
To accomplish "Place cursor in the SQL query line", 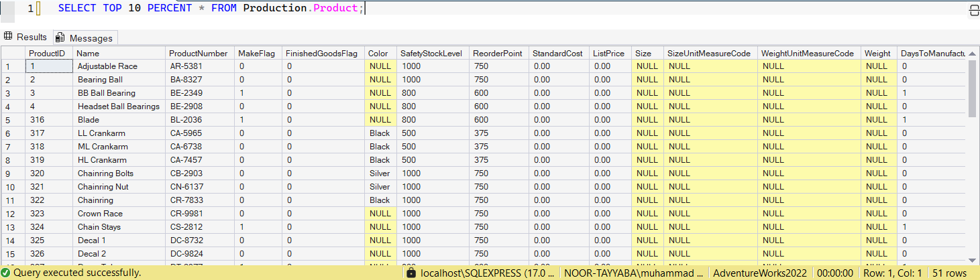I will point(211,9).
